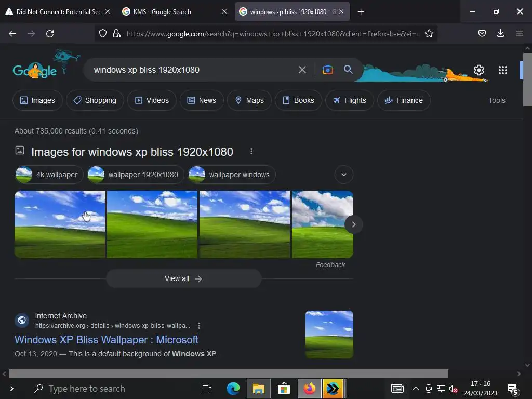
Task: Save page to Pocket
Action: (x=482, y=33)
